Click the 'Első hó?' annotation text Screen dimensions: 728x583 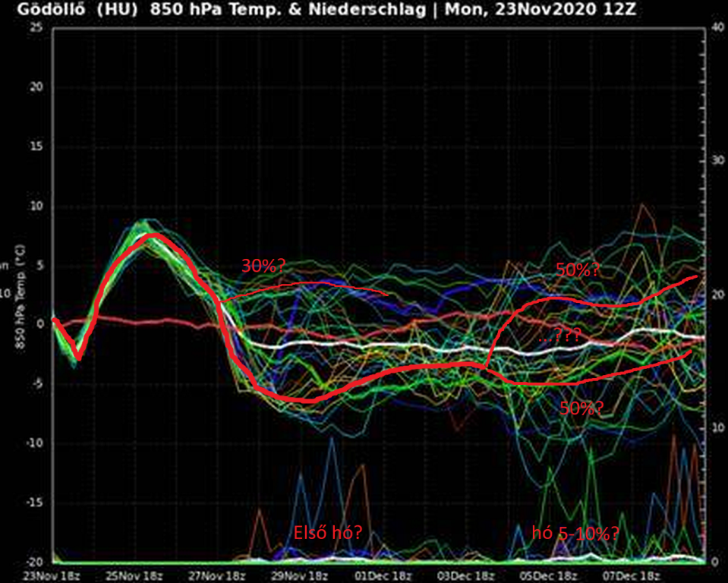coord(328,533)
